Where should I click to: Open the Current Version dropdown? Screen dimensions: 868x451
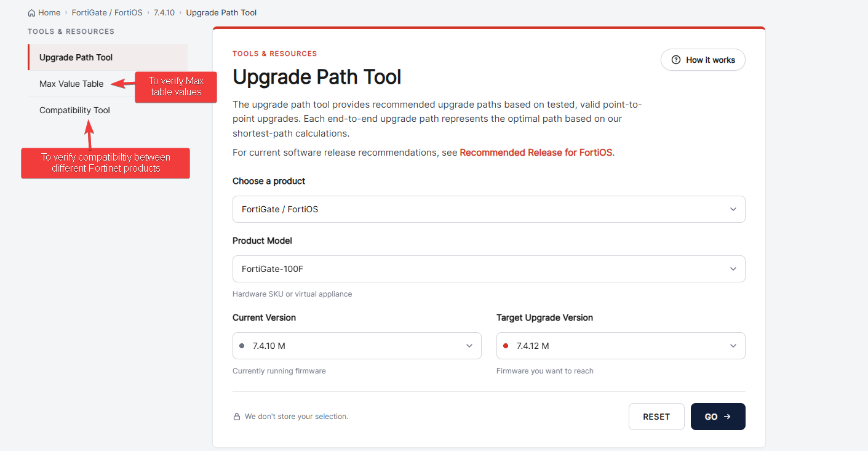pyautogui.click(x=357, y=346)
